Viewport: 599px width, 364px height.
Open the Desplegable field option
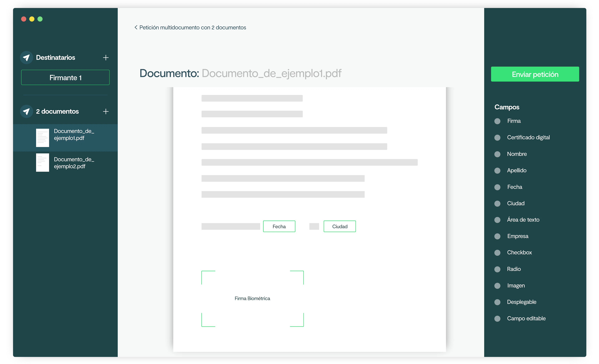click(x=498, y=302)
